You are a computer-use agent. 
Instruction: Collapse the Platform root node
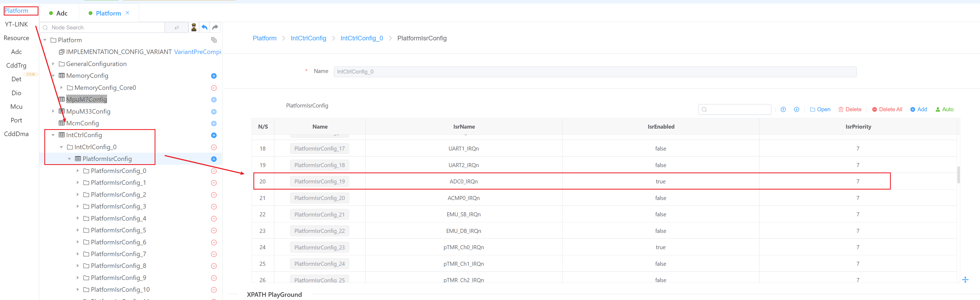click(45, 40)
